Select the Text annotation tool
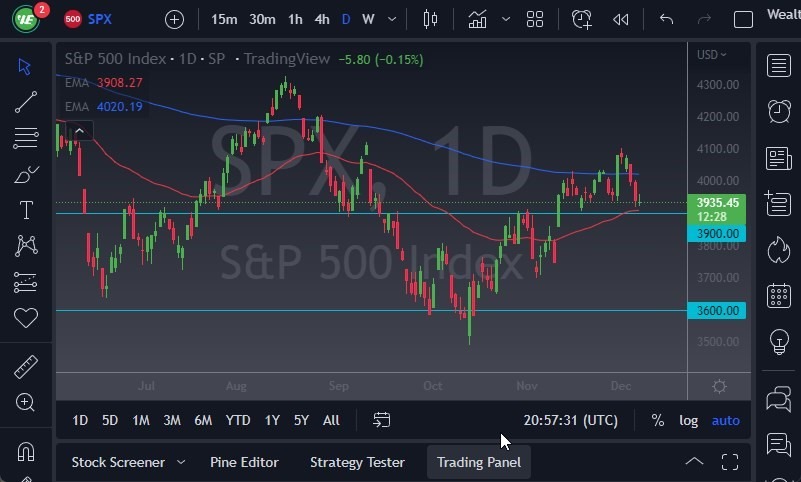This screenshot has height=482, width=801. (x=26, y=210)
